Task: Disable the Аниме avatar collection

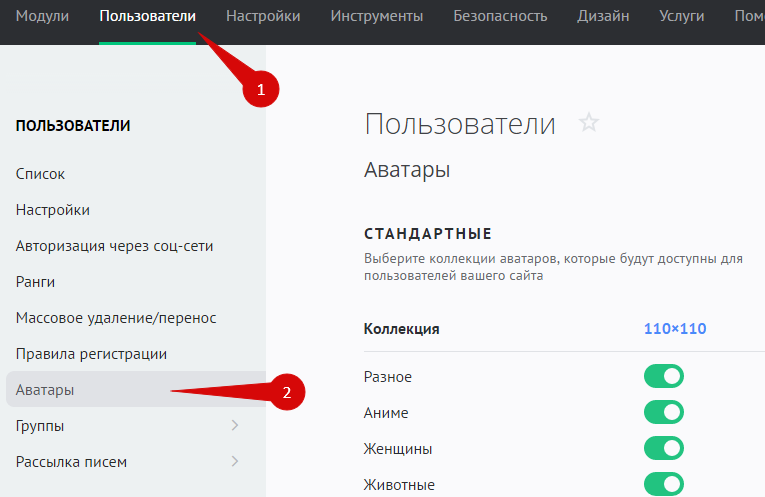Action: point(663,413)
